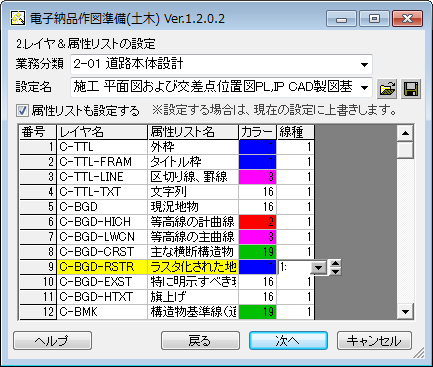Click the down arrow of the list scrollbar

pos(405,312)
